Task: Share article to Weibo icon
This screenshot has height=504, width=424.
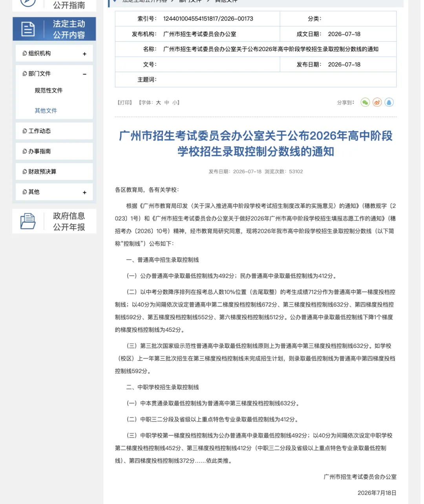Action: [377, 102]
